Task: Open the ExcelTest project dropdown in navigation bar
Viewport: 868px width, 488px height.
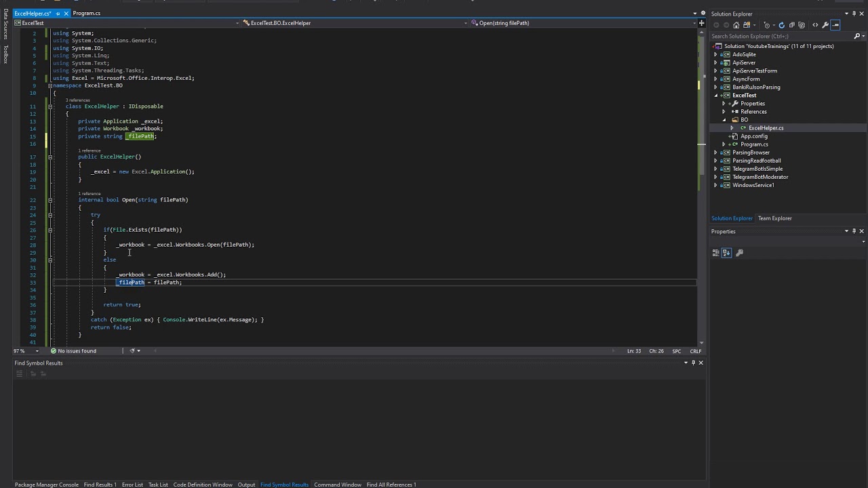Action: click(x=128, y=23)
